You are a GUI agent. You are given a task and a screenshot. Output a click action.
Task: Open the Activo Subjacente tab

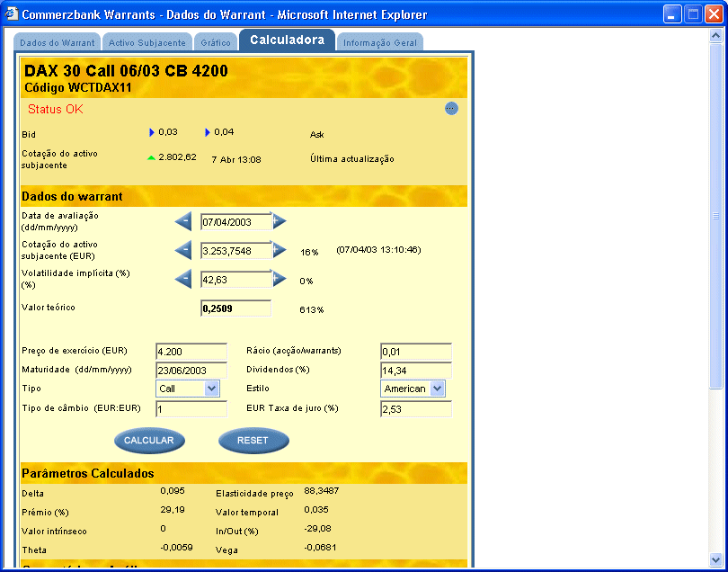[147, 43]
